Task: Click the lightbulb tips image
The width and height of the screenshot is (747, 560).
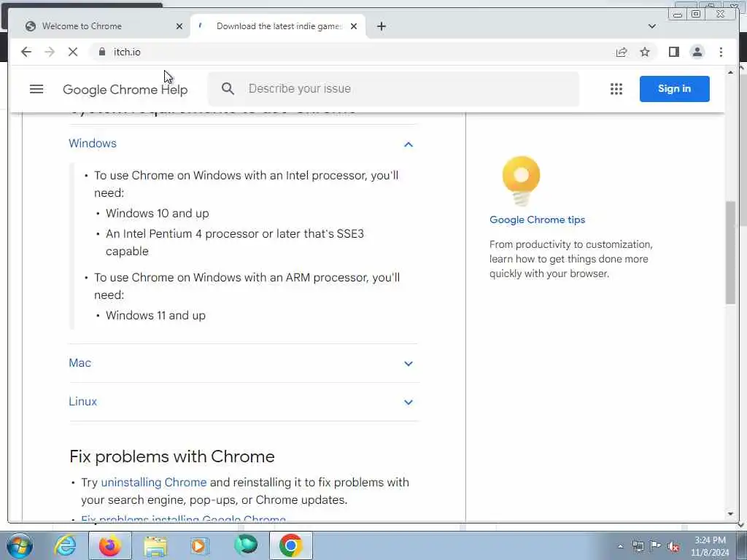Action: point(521,181)
